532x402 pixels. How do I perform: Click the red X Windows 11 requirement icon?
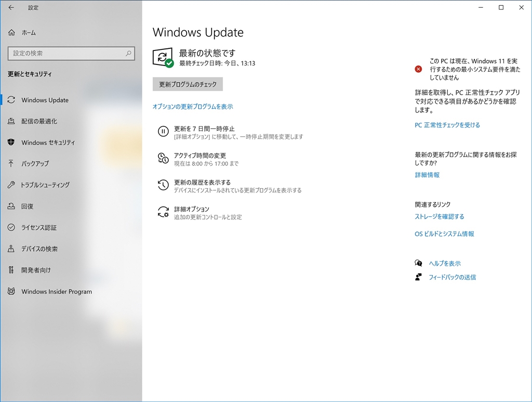[x=418, y=69]
